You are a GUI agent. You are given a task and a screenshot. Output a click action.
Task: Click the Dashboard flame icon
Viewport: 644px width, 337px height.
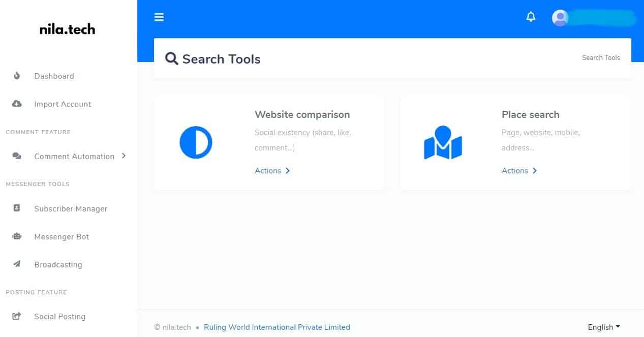[x=17, y=76]
